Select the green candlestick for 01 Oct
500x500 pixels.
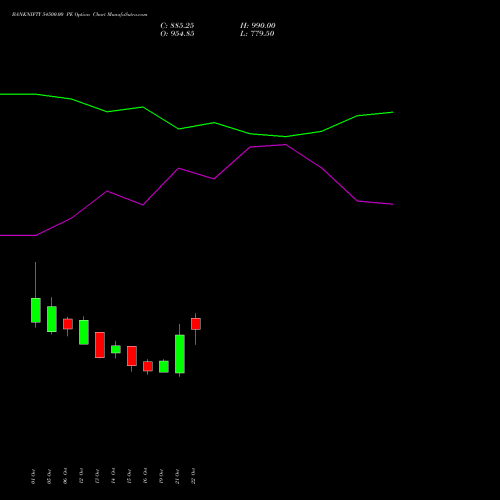(36, 310)
